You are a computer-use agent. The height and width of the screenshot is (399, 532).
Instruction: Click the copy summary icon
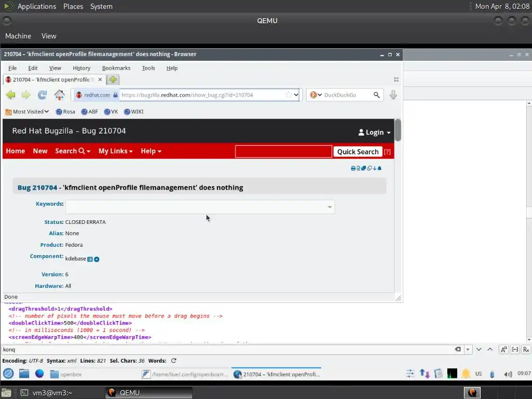(x=369, y=168)
